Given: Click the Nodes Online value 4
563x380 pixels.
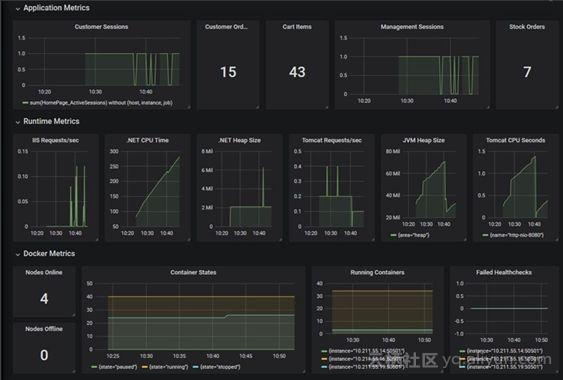Looking at the screenshot, I should [x=44, y=299].
